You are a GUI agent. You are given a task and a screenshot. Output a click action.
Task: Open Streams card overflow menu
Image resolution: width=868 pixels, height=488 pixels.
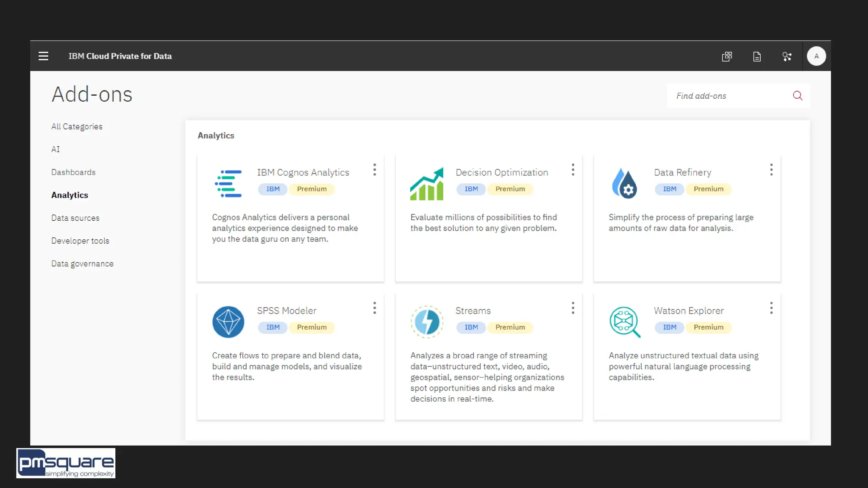coord(573,308)
